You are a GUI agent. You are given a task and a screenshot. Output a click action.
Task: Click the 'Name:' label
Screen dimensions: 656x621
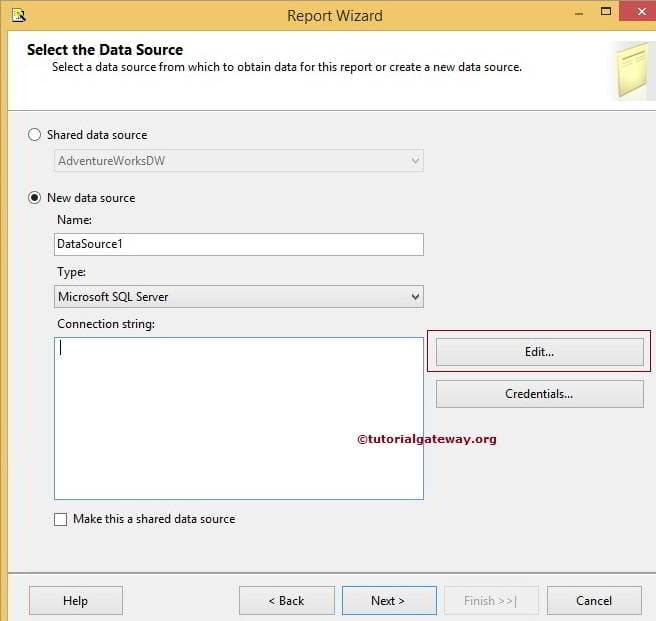[x=74, y=220]
